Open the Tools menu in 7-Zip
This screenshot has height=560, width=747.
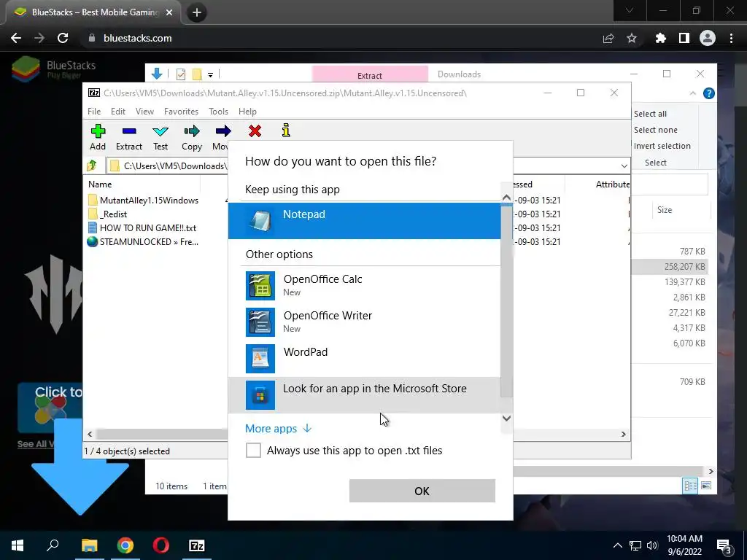pos(218,112)
